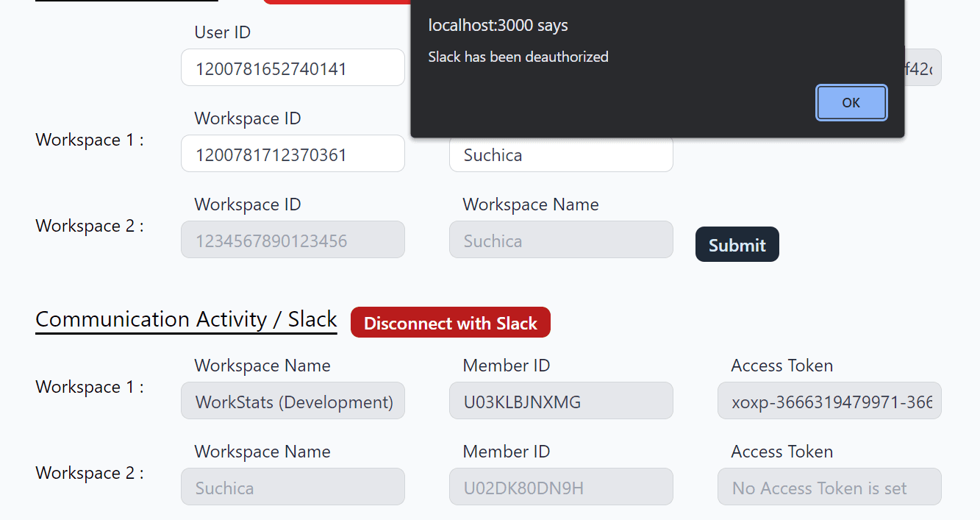The height and width of the screenshot is (520, 980).
Task: Click Workspace 1 label beside ID 1200781712370361
Action: click(x=90, y=140)
